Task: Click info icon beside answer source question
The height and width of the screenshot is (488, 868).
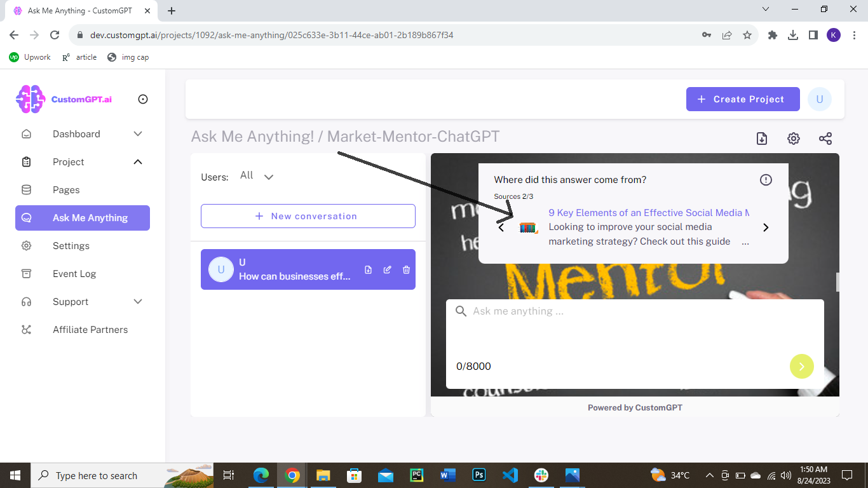Action: click(x=766, y=180)
